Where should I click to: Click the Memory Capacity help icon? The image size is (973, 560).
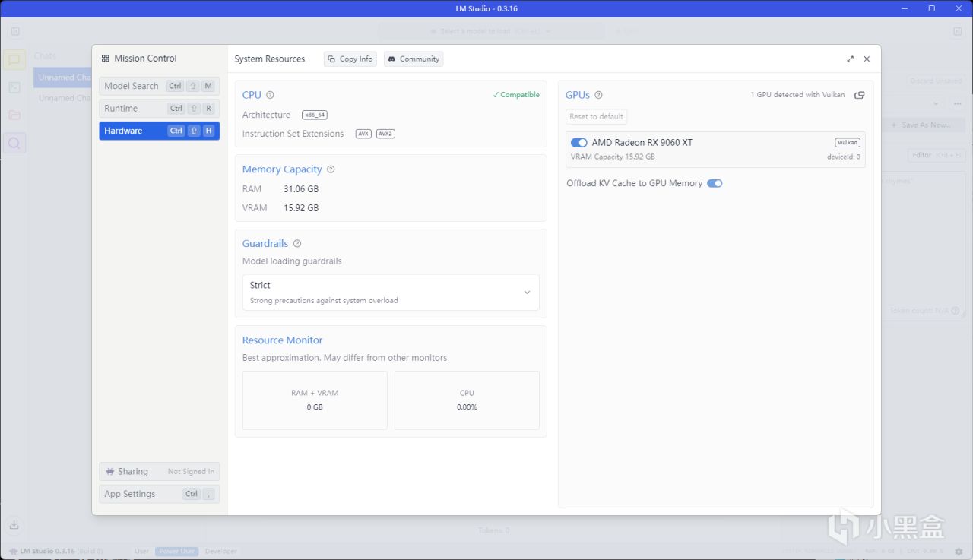coord(331,169)
